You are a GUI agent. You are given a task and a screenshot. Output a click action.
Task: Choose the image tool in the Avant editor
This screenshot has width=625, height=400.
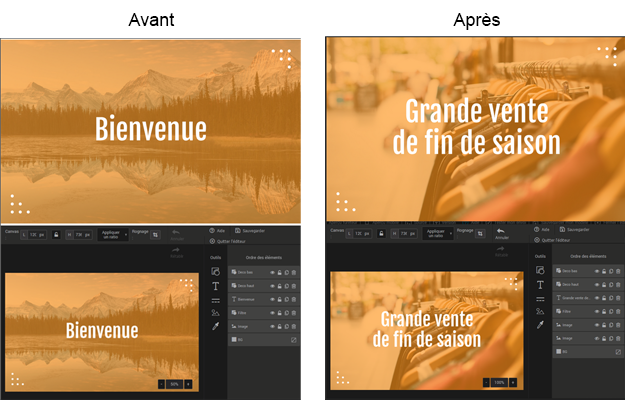(x=215, y=313)
